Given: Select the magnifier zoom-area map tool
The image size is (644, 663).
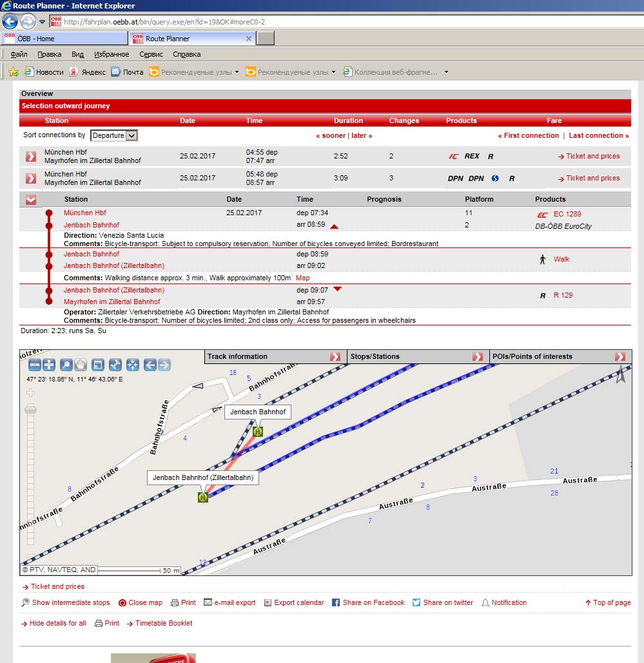Looking at the screenshot, I should [66, 365].
